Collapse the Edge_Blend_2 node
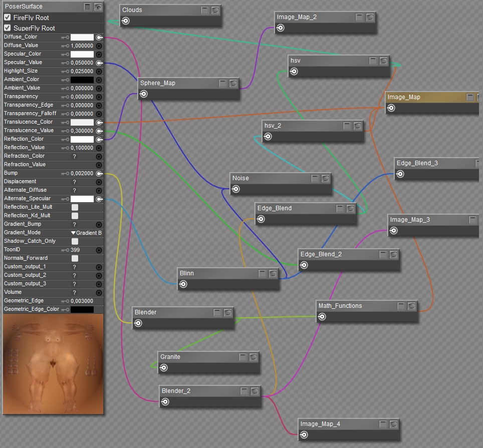 coord(383,254)
